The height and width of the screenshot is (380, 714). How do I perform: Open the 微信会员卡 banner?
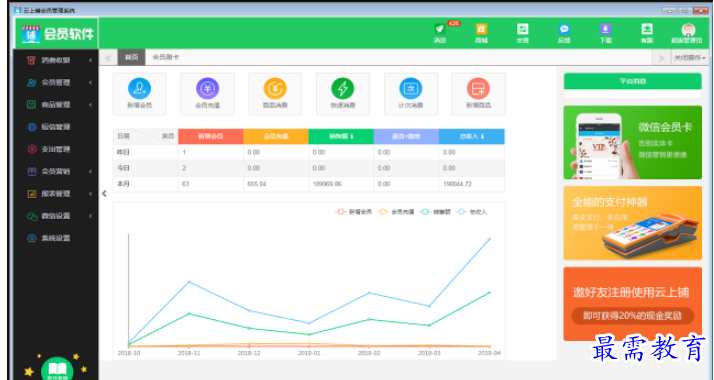click(x=632, y=142)
